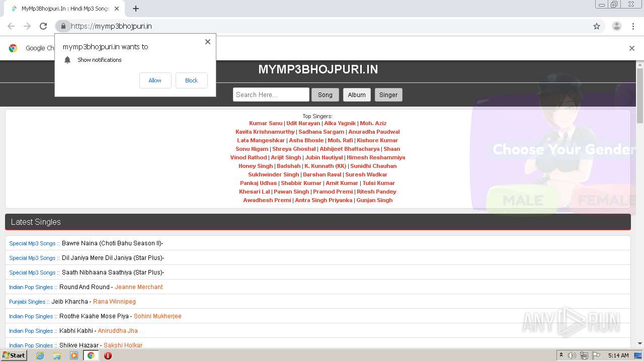Screen dimensions: 644x362
Task: Switch to the Chrome taskbar icon
Action: click(91, 355)
